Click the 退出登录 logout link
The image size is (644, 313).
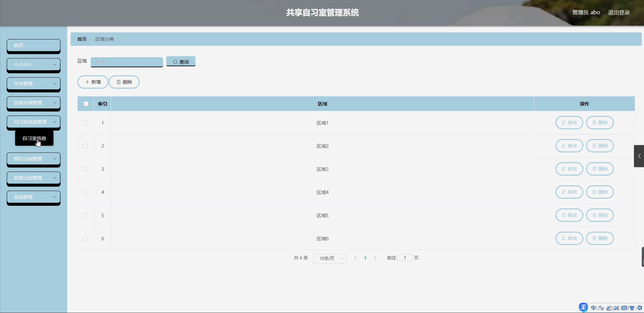click(x=619, y=12)
